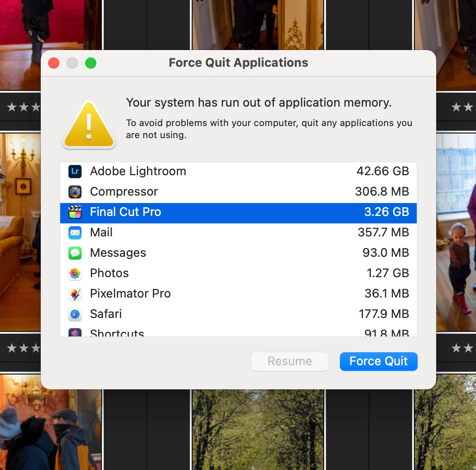Select Safari in the application list
The width and height of the screenshot is (476, 470).
(x=238, y=314)
